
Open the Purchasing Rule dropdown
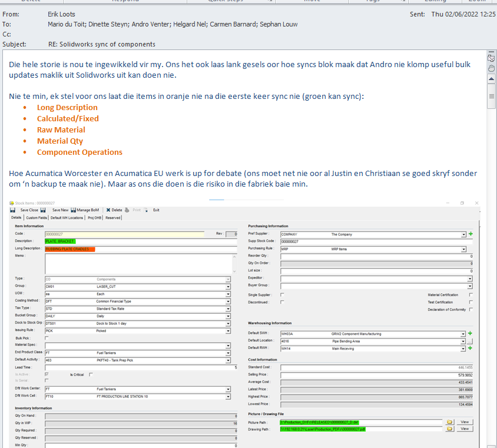click(x=463, y=249)
